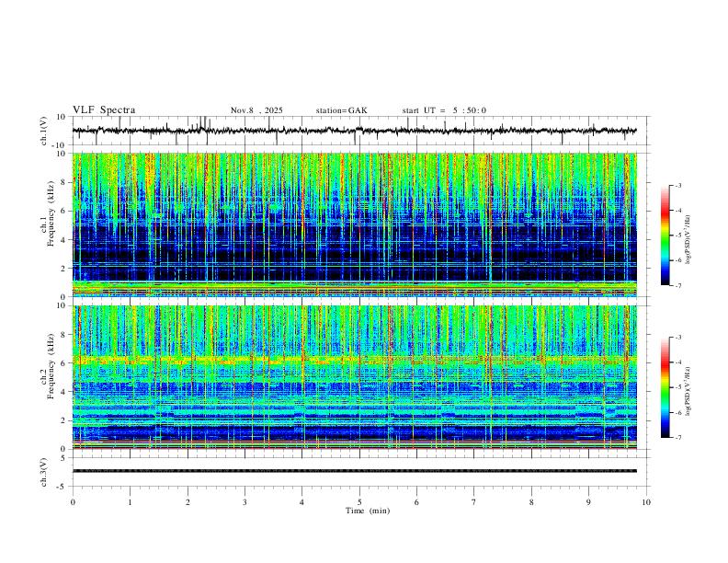Click the 'station=GAK' label
The height and width of the screenshot is (563, 728).
click(341, 110)
